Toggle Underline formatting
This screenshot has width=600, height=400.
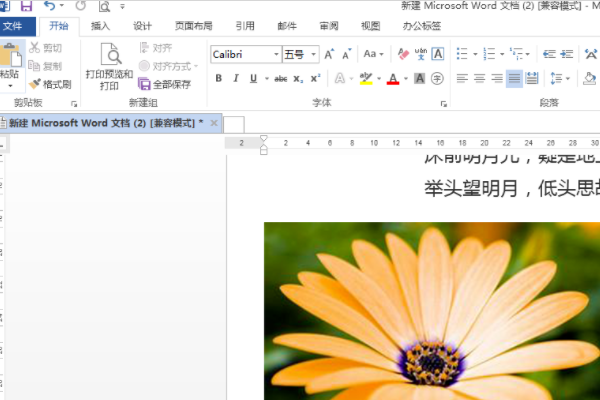pos(253,78)
